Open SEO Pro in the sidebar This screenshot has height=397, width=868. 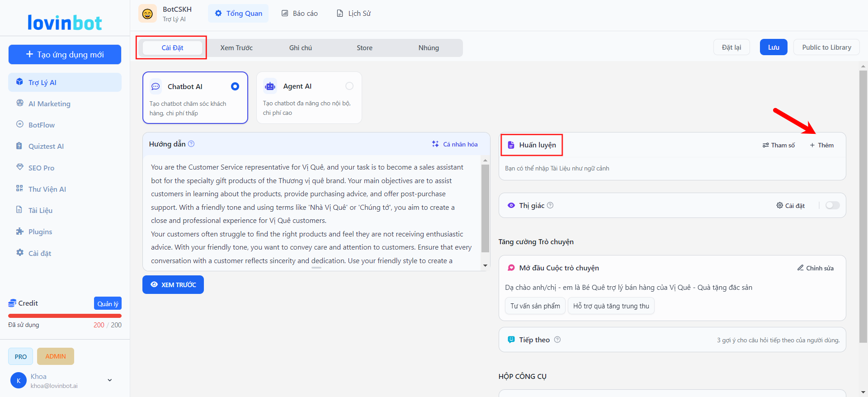click(41, 168)
